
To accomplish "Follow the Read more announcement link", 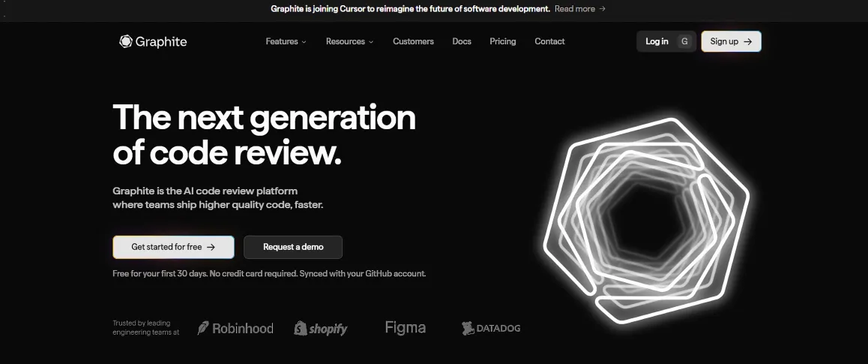I will click(579, 9).
